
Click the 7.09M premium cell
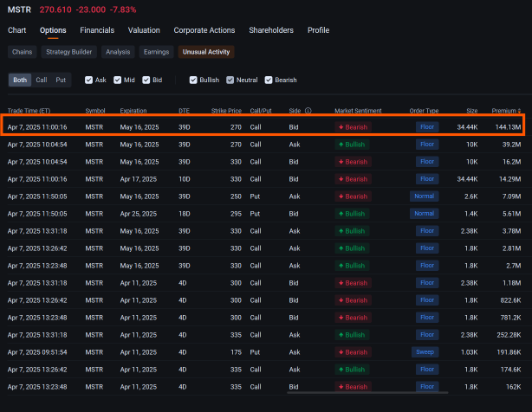click(x=511, y=196)
